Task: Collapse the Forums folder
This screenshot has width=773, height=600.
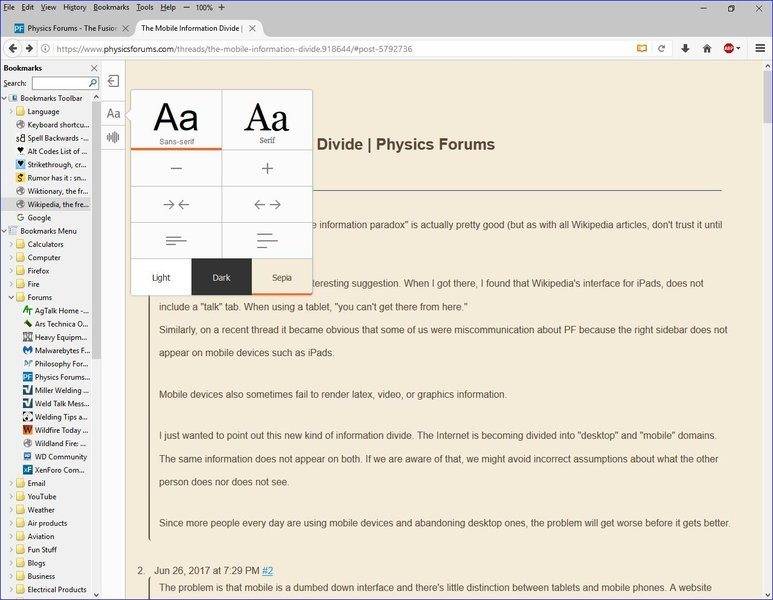Action: pyautogui.click(x=11, y=297)
